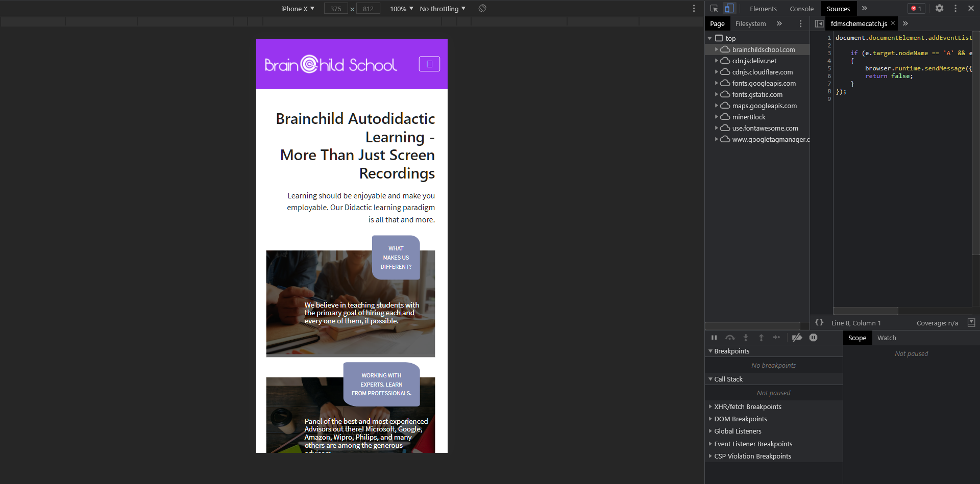The image size is (980, 484).
Task: Open device toolbar more options menu
Action: [x=694, y=8]
